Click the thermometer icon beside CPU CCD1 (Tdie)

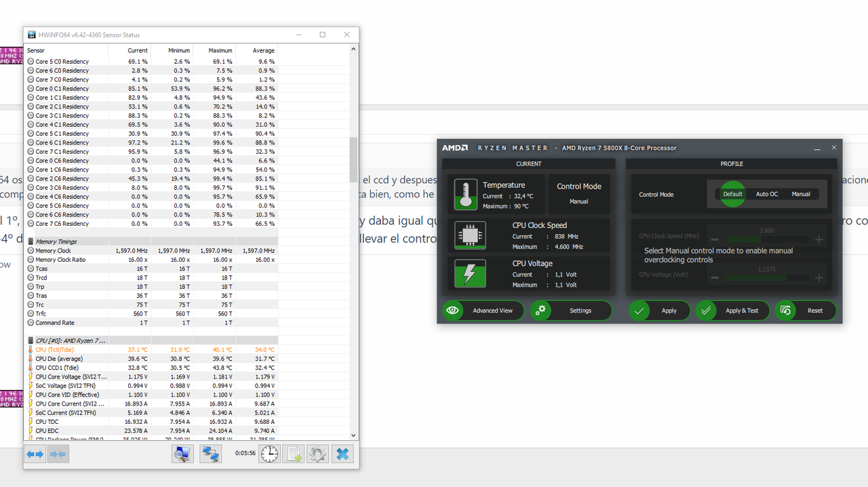[x=31, y=367]
